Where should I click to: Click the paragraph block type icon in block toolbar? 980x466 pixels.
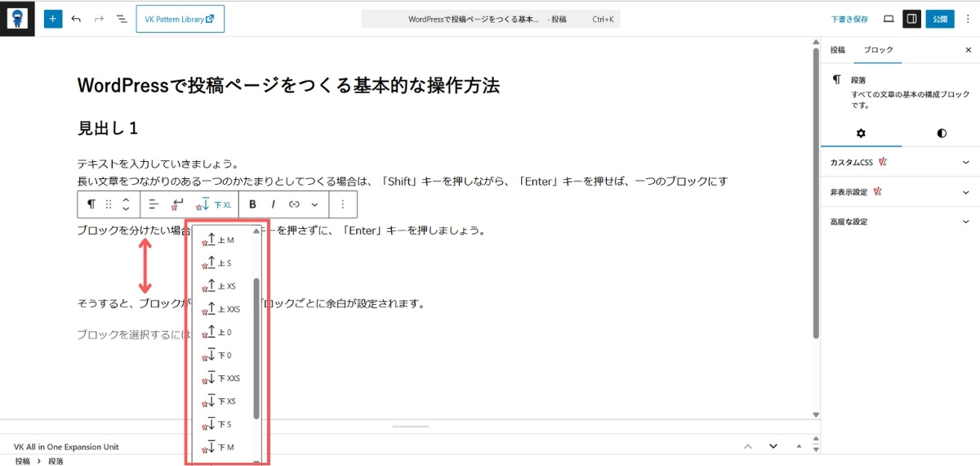[91, 204]
